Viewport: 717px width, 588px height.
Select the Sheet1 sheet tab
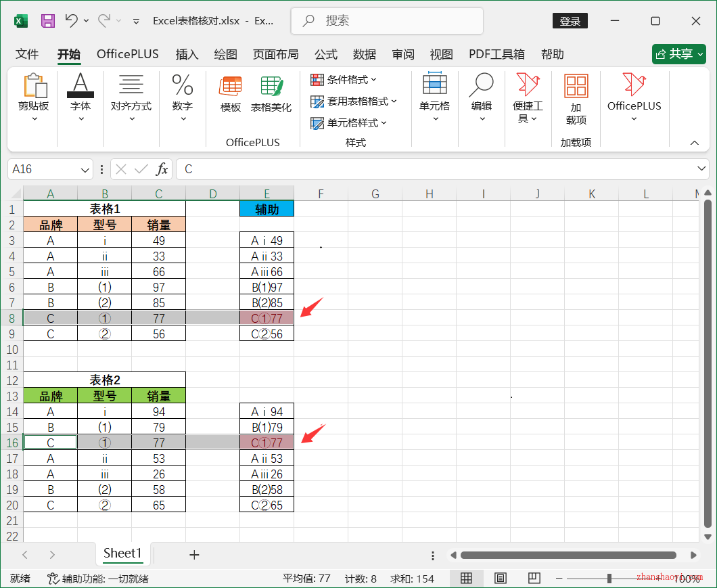[x=122, y=553]
